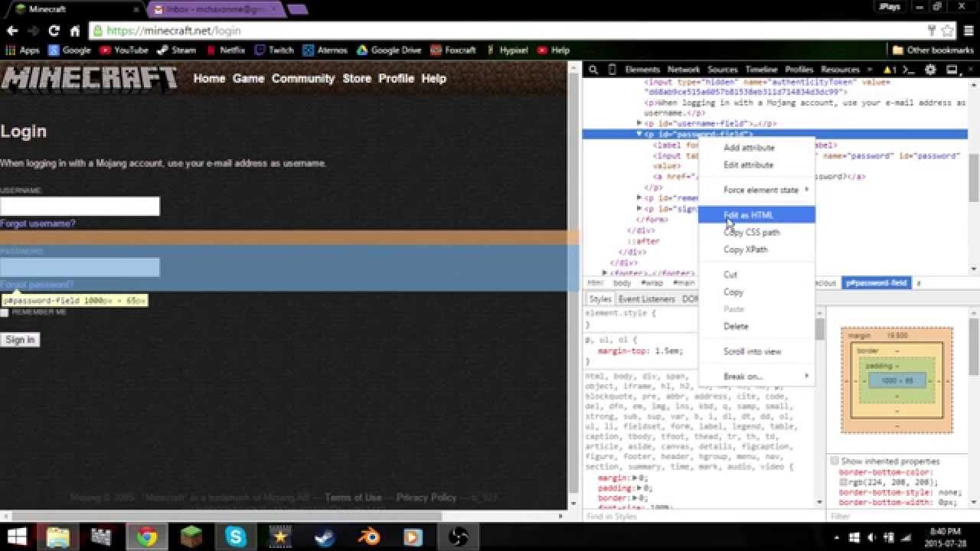Choose Add attribute from context menu
This screenshot has width=980, height=551.
(x=756, y=148)
